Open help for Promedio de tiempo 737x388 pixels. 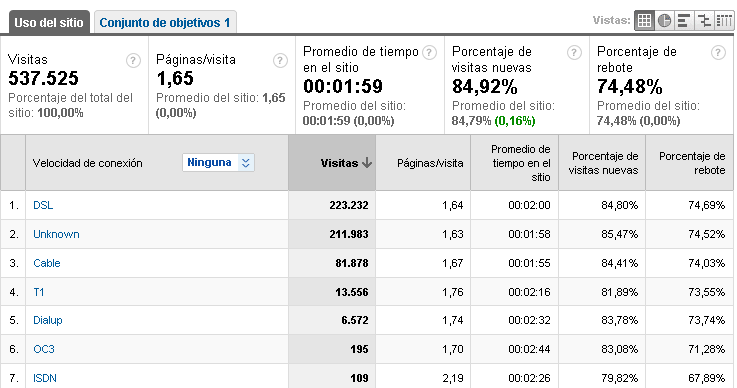pos(429,53)
